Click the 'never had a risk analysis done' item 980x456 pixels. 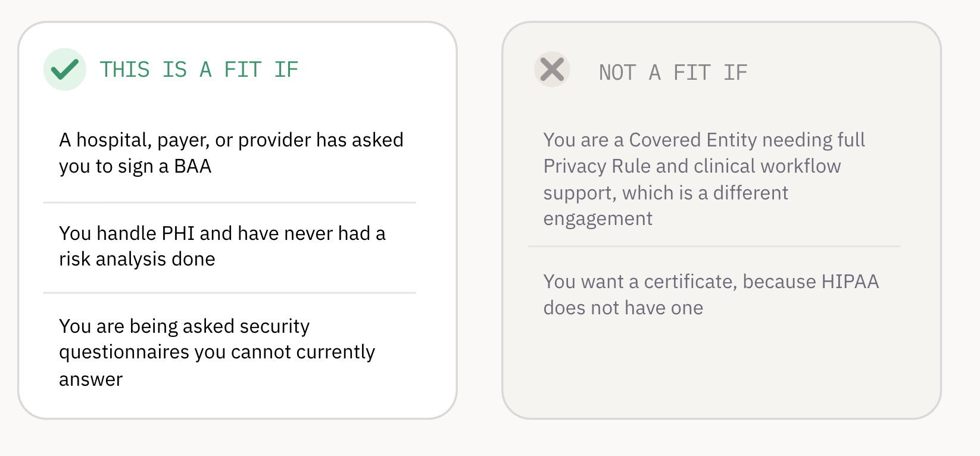tap(222, 246)
